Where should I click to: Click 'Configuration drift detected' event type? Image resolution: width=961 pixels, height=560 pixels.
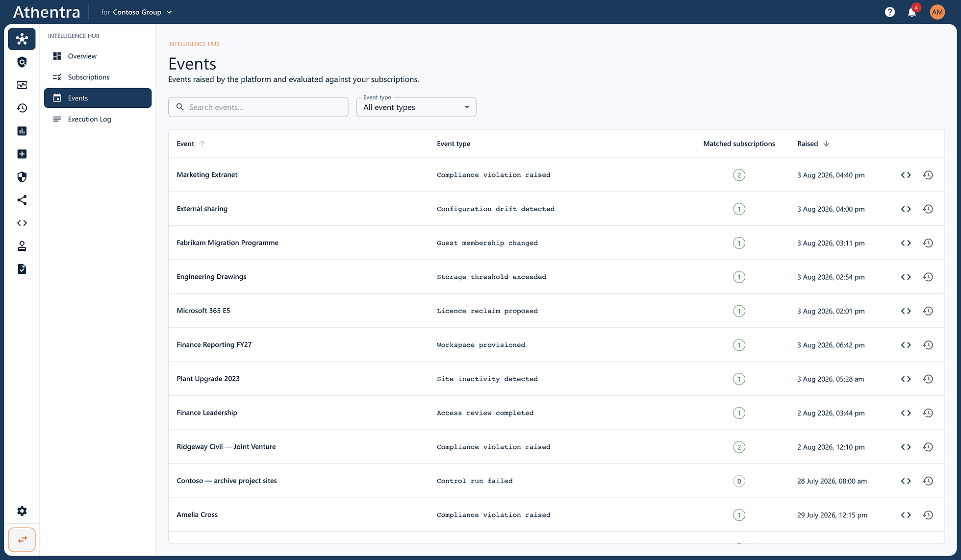(x=496, y=209)
